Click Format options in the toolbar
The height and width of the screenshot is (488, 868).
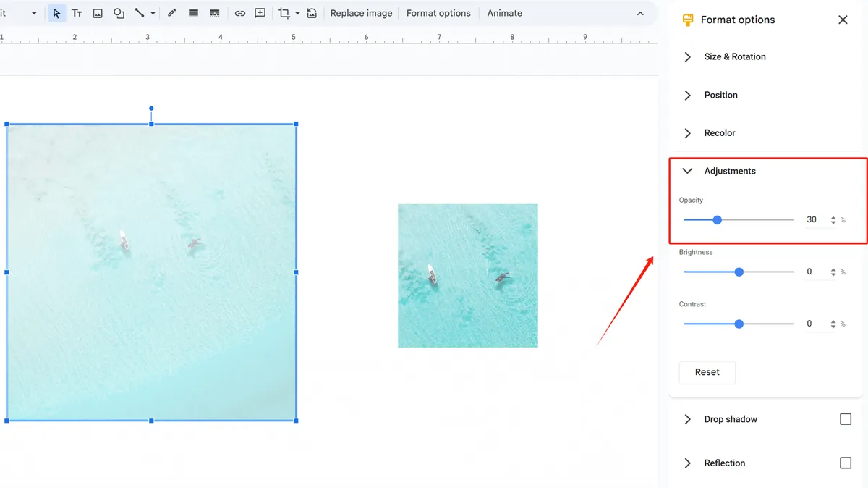tap(438, 14)
